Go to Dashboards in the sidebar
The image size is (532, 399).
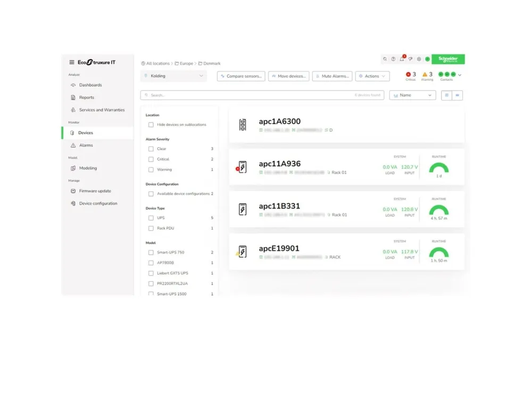pos(90,85)
